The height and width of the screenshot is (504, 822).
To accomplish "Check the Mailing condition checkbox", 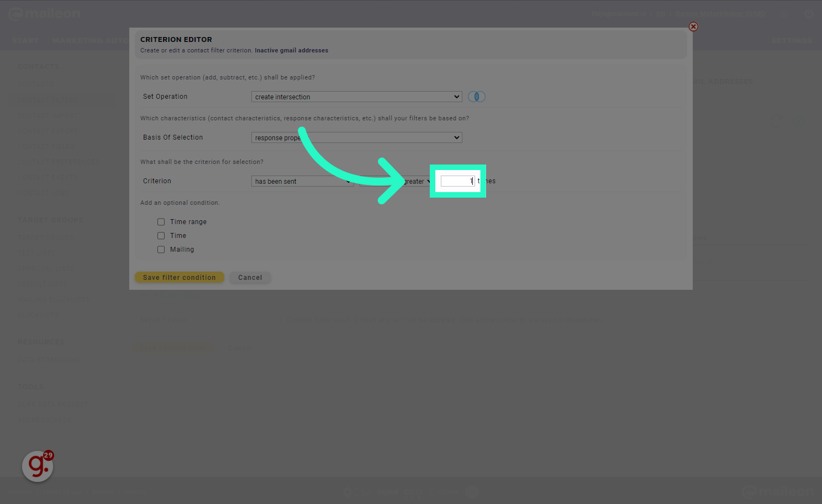I will pyautogui.click(x=161, y=250).
